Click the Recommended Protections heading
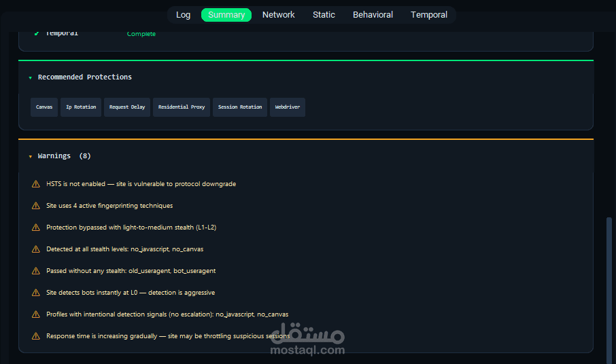 tap(85, 77)
